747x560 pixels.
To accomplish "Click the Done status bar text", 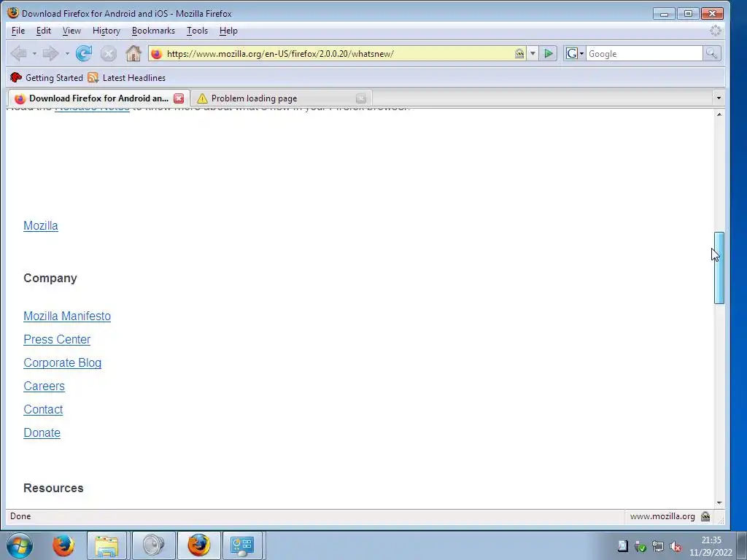I will point(20,516).
